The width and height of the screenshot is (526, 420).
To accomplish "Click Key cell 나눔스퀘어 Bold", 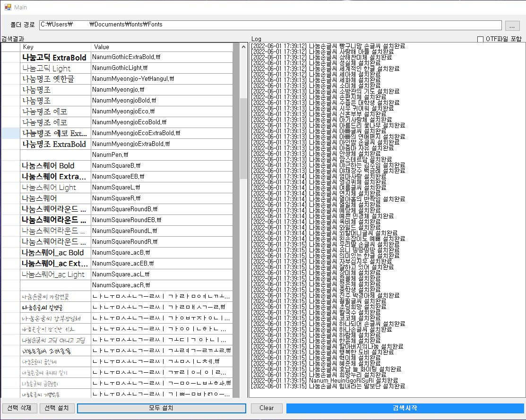I will coord(56,166).
